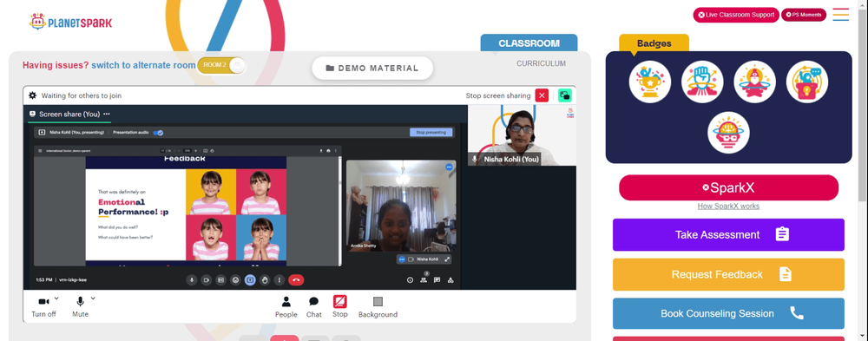Click the PDF viewer download icon
Image resolution: width=868 pixels, height=341 pixels.
(321, 151)
